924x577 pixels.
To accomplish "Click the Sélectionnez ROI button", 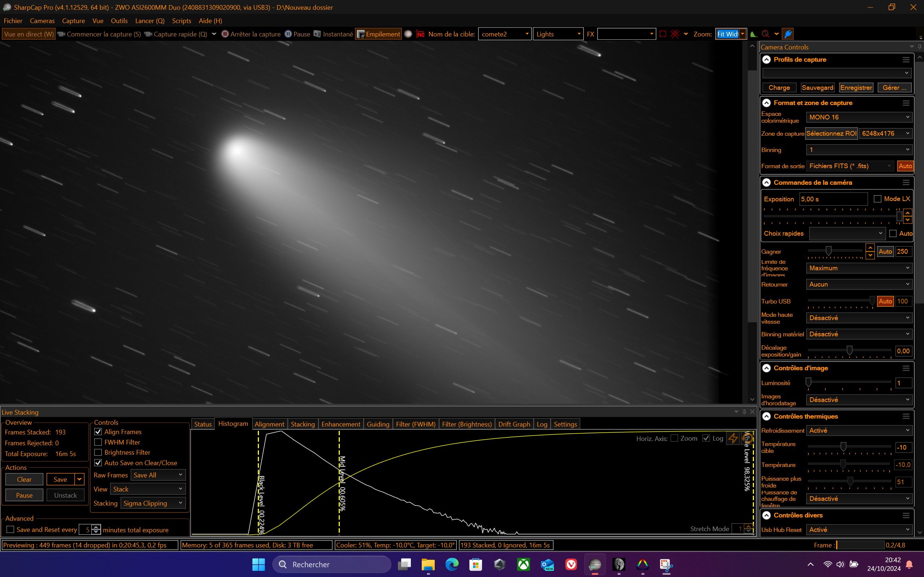I will point(831,133).
